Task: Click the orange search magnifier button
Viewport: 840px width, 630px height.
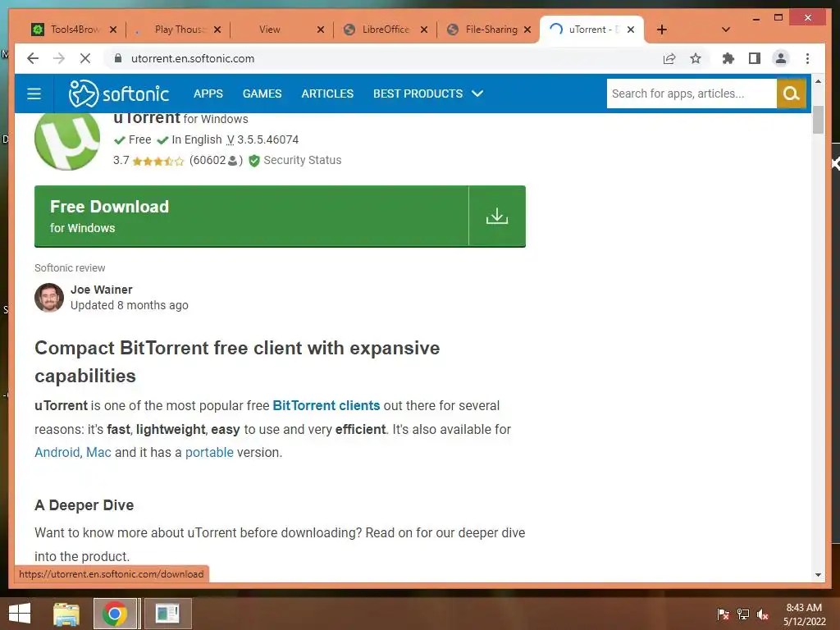Action: pos(792,94)
